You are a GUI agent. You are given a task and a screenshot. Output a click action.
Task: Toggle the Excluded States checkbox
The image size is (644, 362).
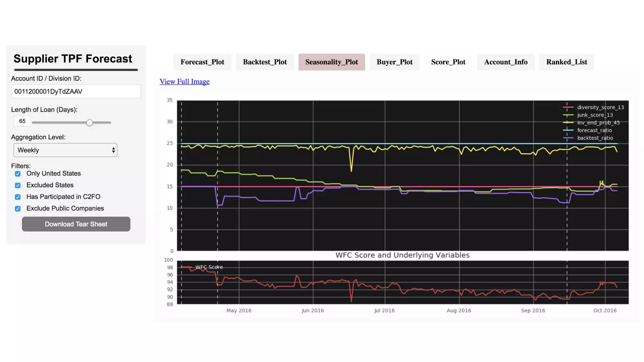click(x=18, y=185)
